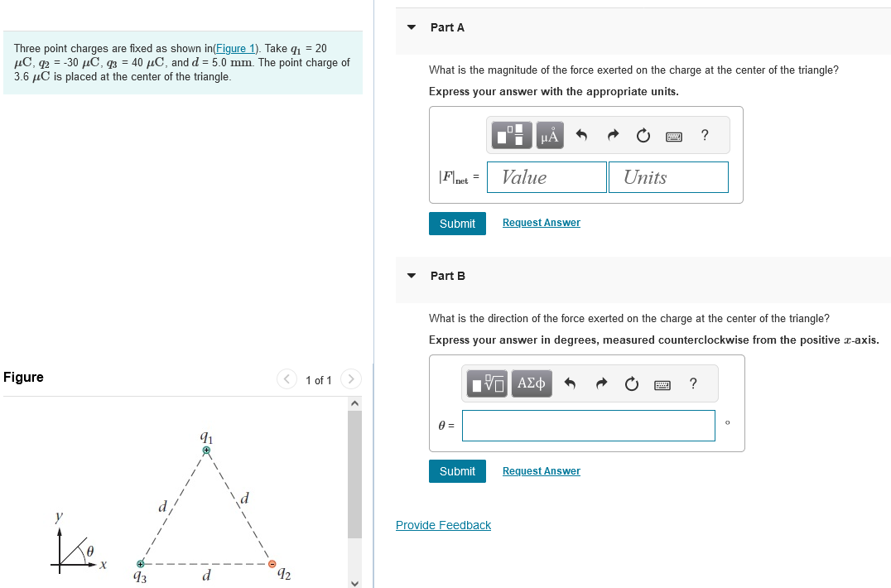
Task: Click the redo icon in Part A toolbar
Action: coord(612,134)
